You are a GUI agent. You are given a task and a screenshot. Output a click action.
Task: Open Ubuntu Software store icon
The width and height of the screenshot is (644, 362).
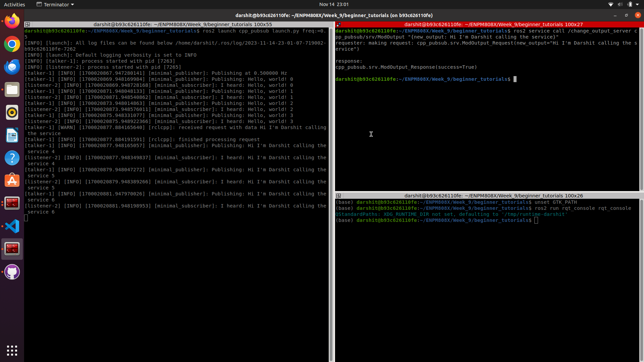click(12, 181)
